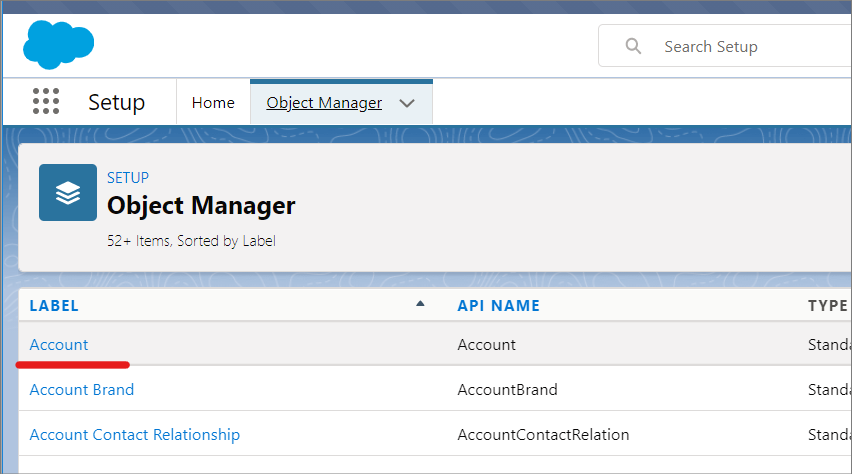Screen dimensions: 852x474
Task: Open the Account Brand object link
Action: click(x=82, y=390)
